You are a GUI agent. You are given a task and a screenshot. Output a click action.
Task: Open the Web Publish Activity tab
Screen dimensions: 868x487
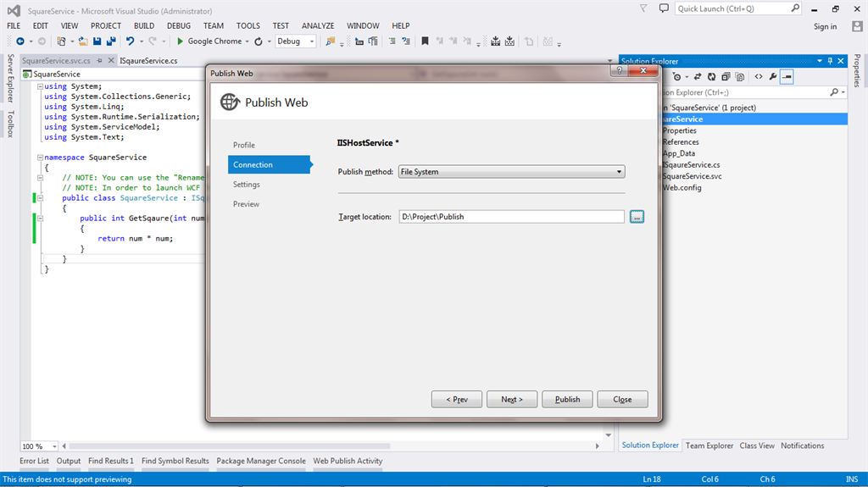(x=348, y=461)
